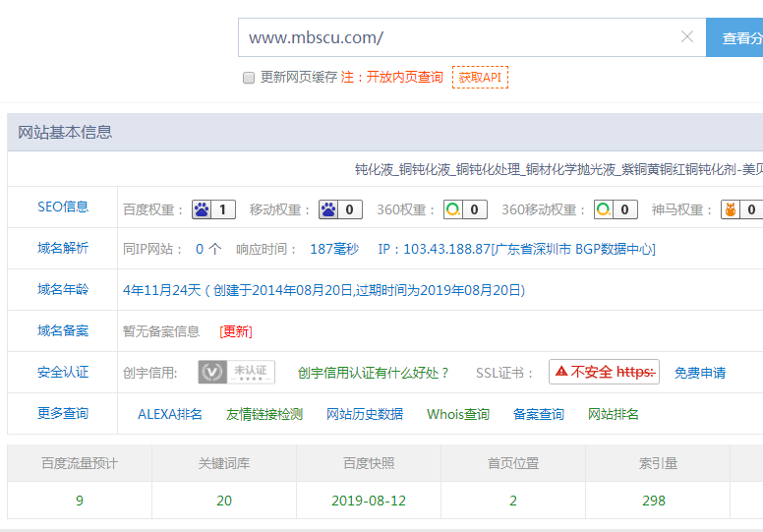Click the Baidu paw icon for 移动权重
Image resolution: width=763 pixels, height=532 pixels.
point(328,209)
